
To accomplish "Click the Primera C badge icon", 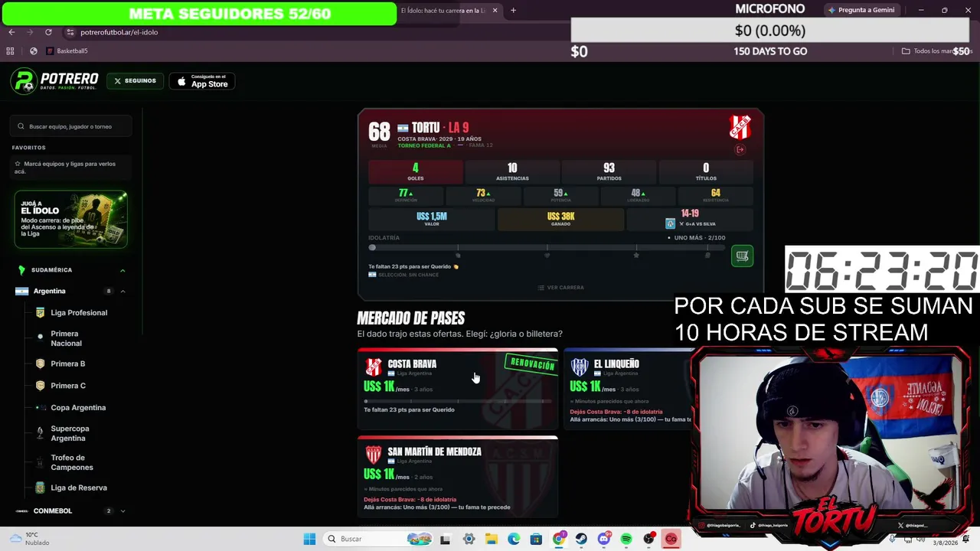I will click(x=40, y=386).
